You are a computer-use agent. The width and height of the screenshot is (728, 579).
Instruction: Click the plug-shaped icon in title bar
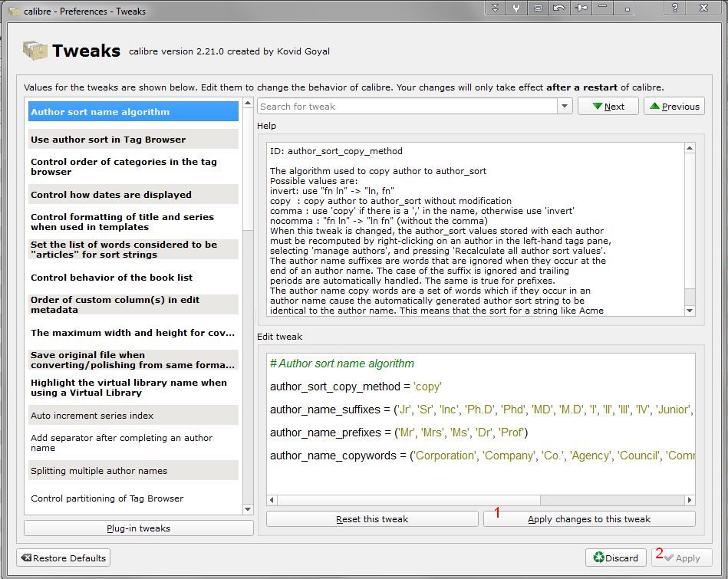(x=581, y=8)
